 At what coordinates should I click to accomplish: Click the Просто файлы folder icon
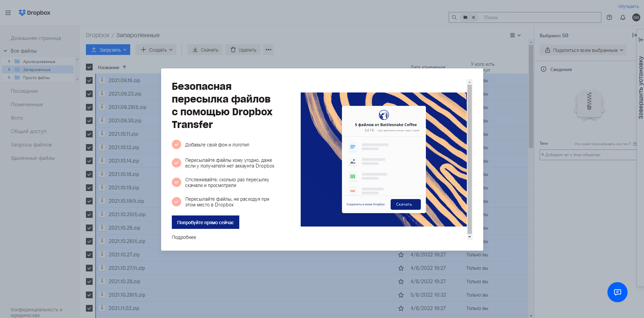[x=17, y=77]
